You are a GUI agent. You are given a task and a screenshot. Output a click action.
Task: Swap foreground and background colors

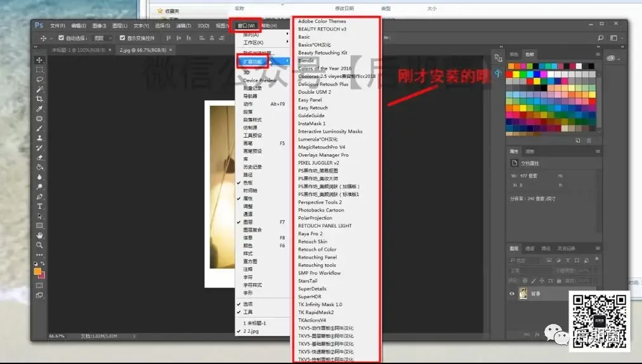point(43,263)
